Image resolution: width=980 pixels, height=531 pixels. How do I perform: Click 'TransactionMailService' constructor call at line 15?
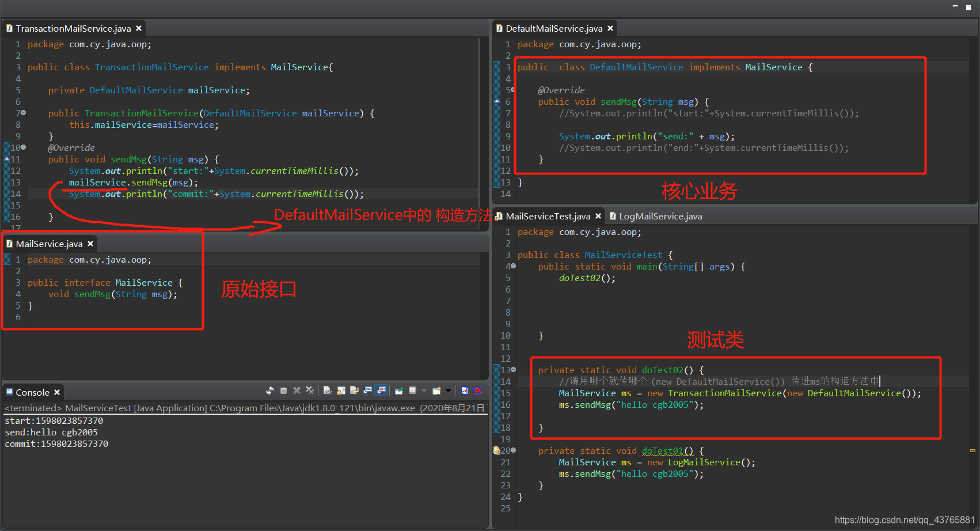pos(725,393)
